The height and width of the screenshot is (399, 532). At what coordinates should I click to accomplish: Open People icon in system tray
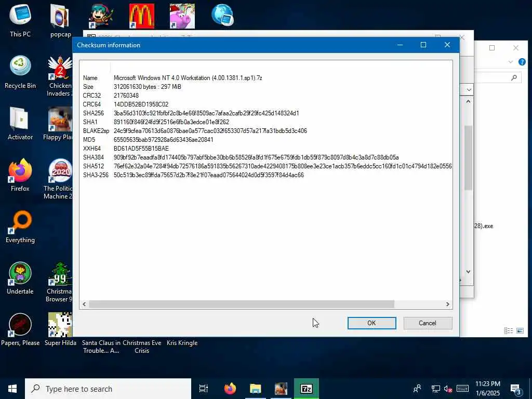417,389
